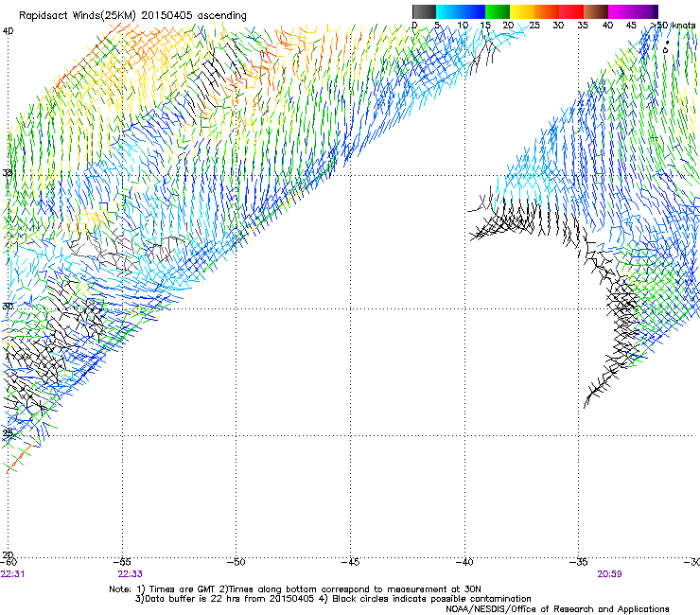Click the purple pass time '20:59'

[610, 574]
